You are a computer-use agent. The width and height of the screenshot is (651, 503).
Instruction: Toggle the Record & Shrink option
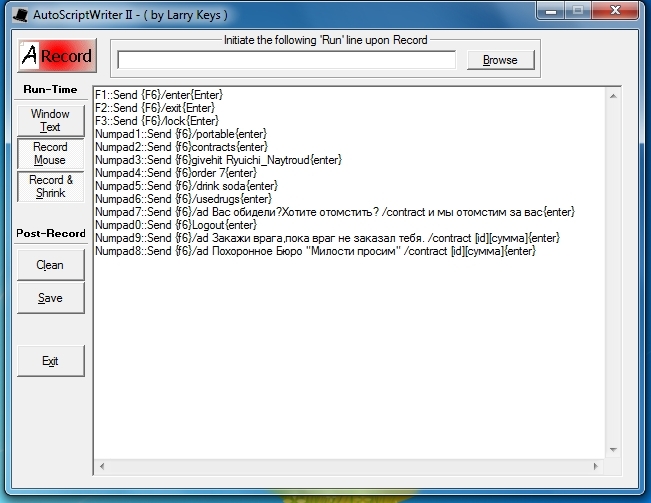point(50,187)
